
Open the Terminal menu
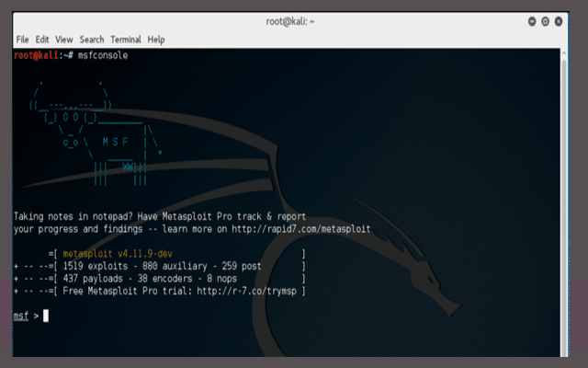pos(126,40)
